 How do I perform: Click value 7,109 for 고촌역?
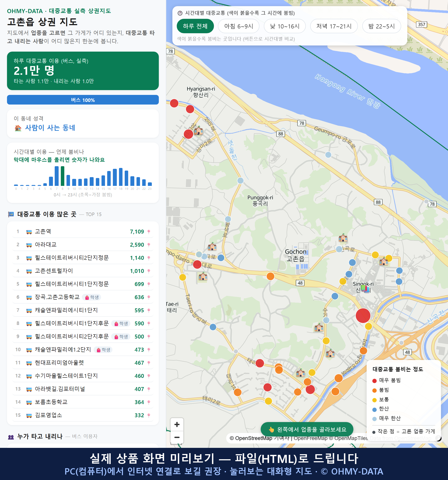pos(137,232)
